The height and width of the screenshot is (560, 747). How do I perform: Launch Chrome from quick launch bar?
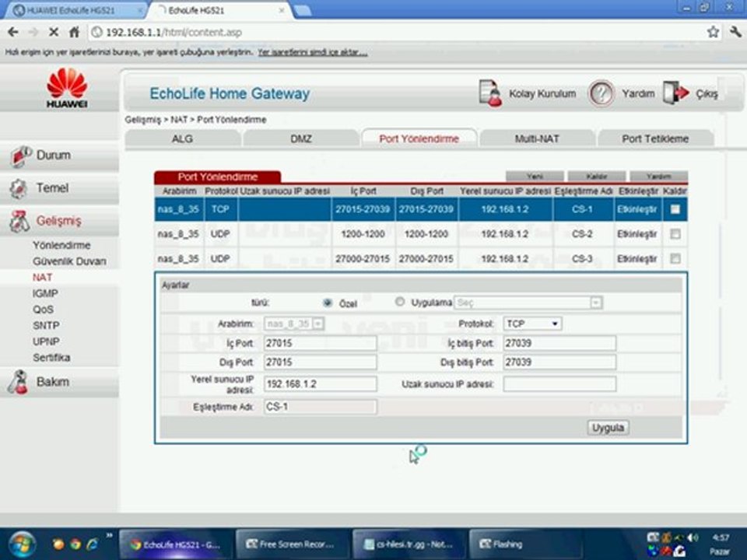tap(75, 544)
